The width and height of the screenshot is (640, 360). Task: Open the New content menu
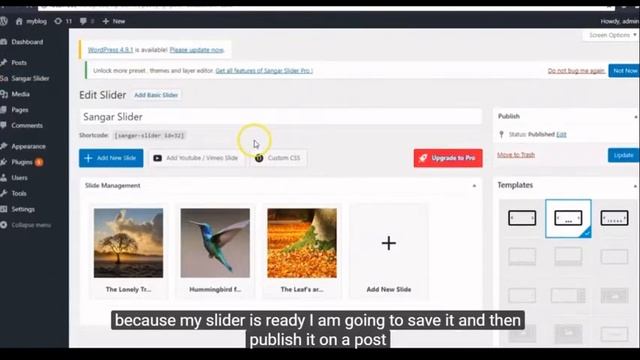[114, 21]
